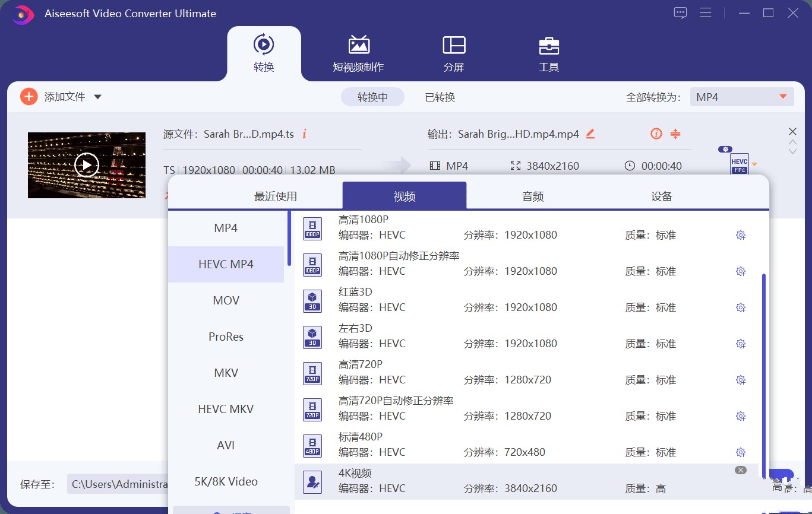Open the feedback message icon in title bar

[681, 13]
